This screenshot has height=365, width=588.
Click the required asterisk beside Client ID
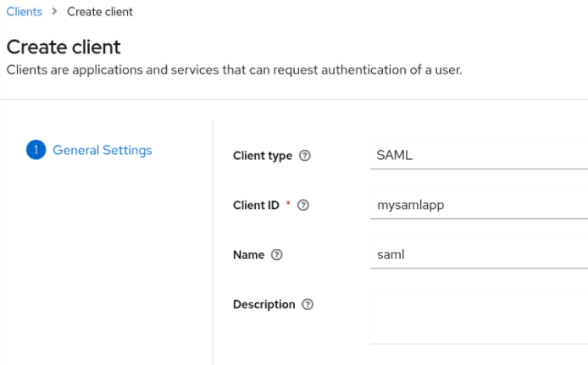point(288,205)
